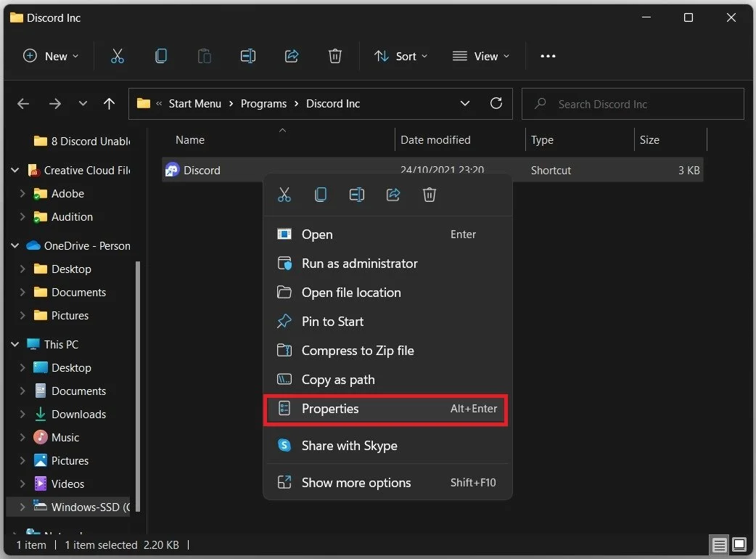Viewport: 756px width, 559px height.
Task: Click the Delete icon in the context menu
Action: point(430,195)
